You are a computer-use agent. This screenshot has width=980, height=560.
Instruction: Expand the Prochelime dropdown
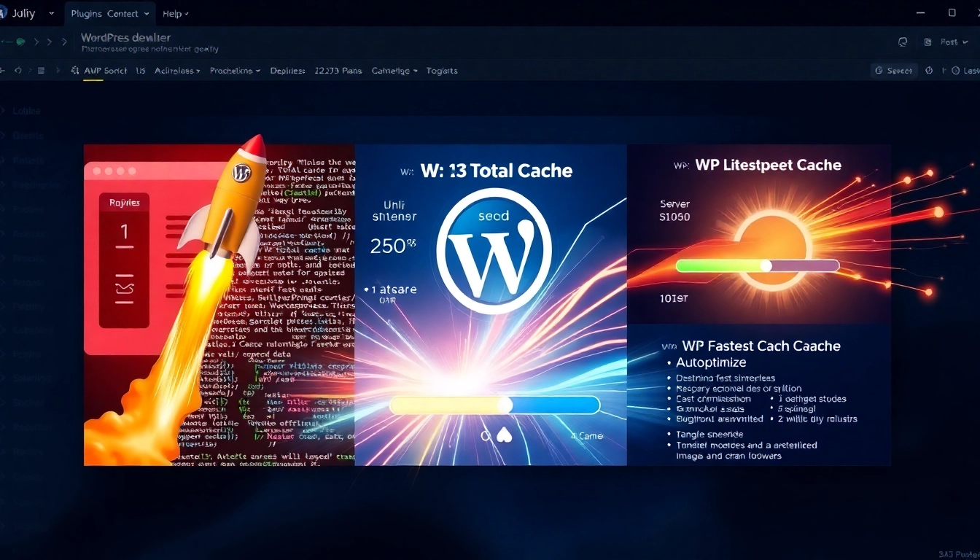235,71
